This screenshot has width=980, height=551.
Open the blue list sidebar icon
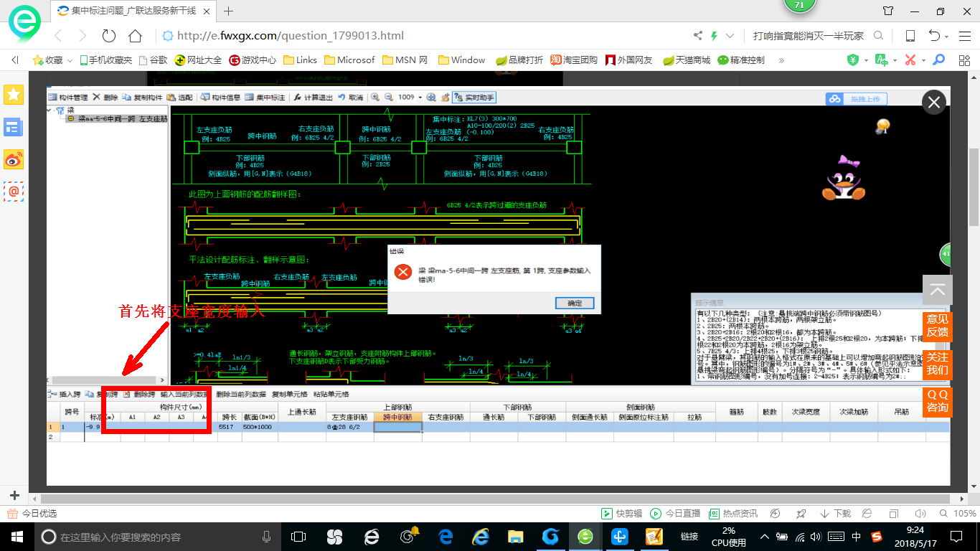click(14, 127)
